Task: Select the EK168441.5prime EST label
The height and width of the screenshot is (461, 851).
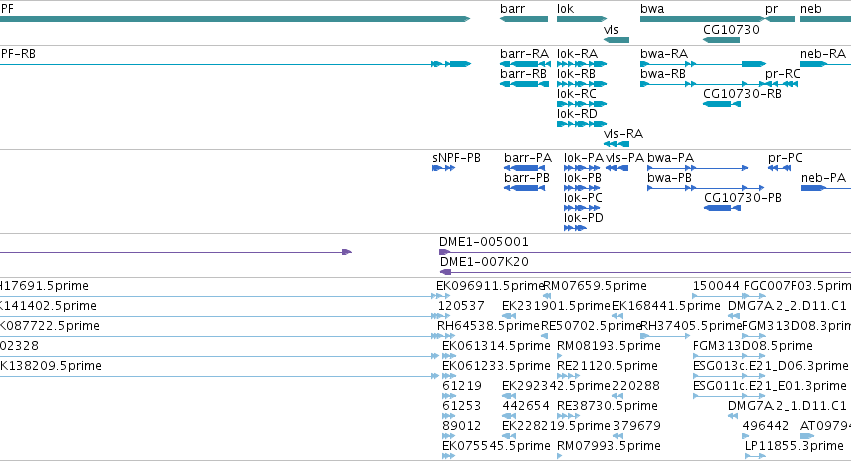Action: [666, 306]
